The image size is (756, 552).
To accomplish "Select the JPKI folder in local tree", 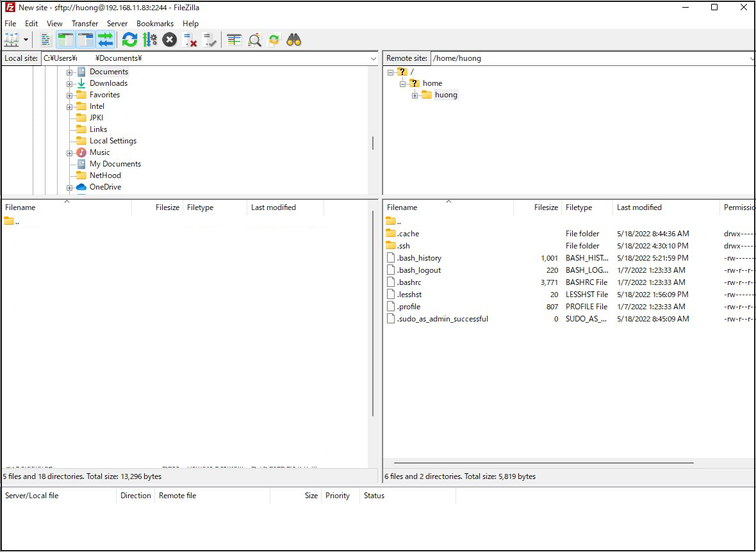I will coord(97,118).
